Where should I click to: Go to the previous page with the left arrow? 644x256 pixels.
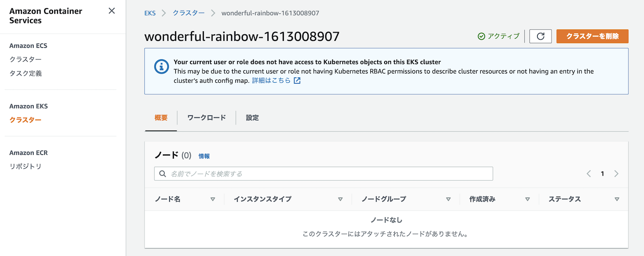pyautogui.click(x=588, y=174)
